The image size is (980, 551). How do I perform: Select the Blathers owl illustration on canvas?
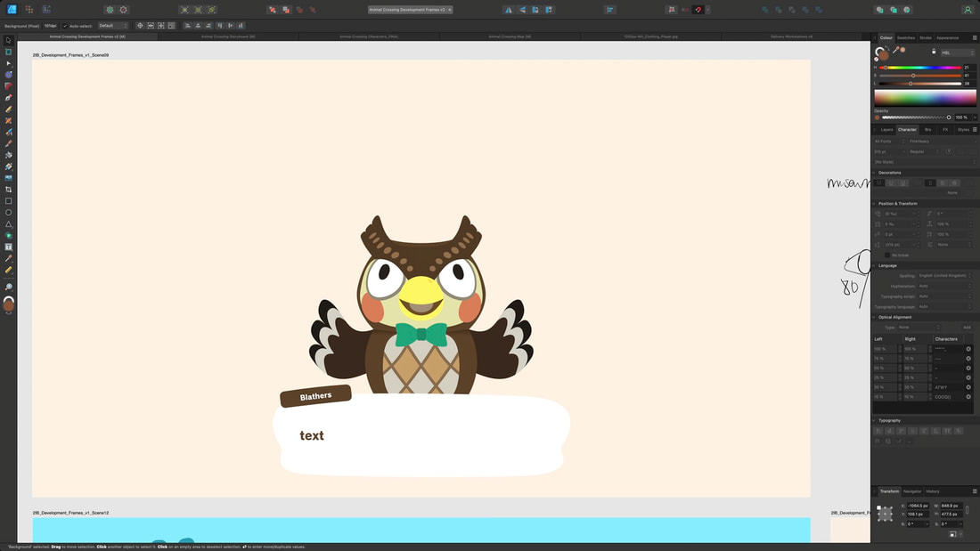421,306
